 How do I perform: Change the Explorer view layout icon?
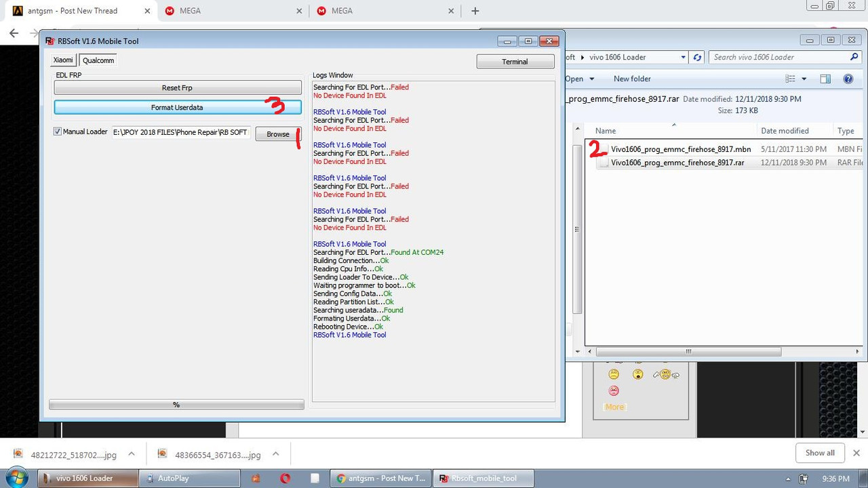click(x=790, y=79)
